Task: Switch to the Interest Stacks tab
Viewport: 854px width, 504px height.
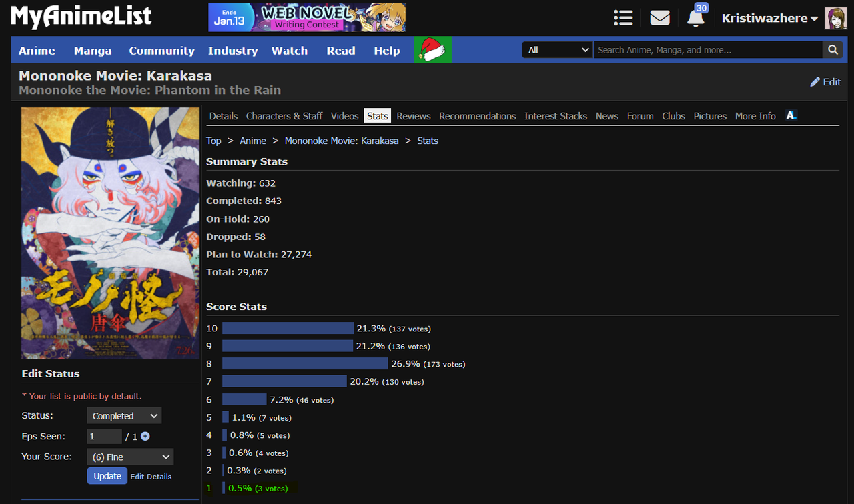Action: pos(556,116)
